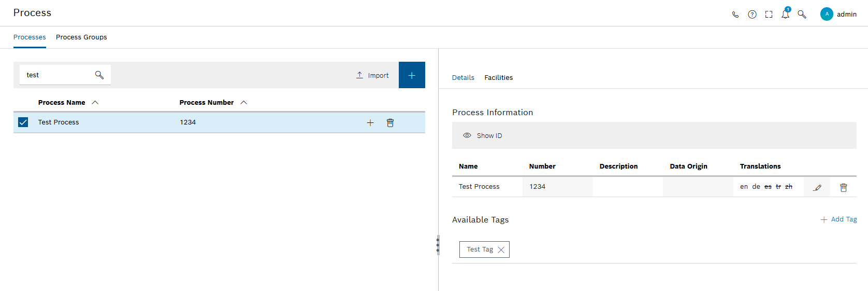Image resolution: width=868 pixels, height=291 pixels.
Task: Click the Add Tag link
Action: click(x=838, y=219)
